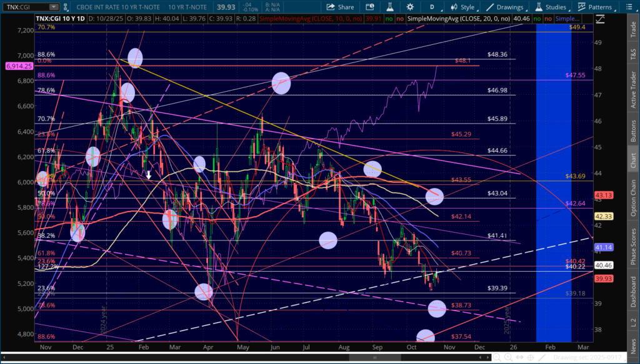Click the $45.29 red level label

[461, 134]
